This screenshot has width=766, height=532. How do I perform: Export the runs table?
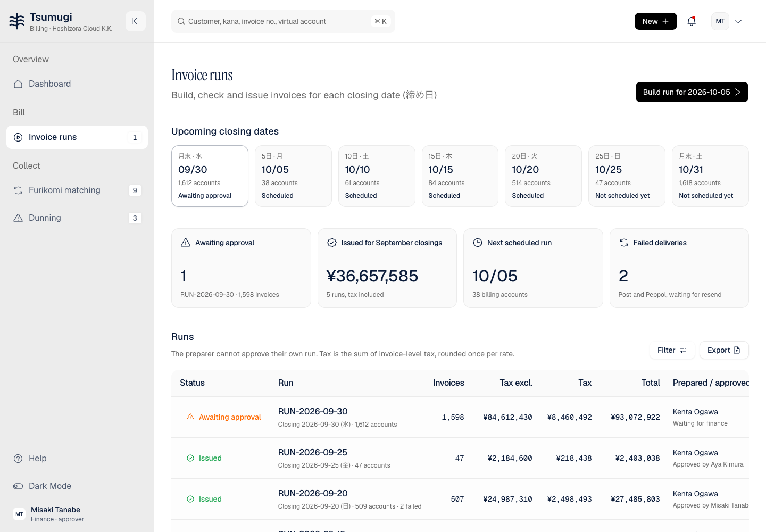coord(724,350)
